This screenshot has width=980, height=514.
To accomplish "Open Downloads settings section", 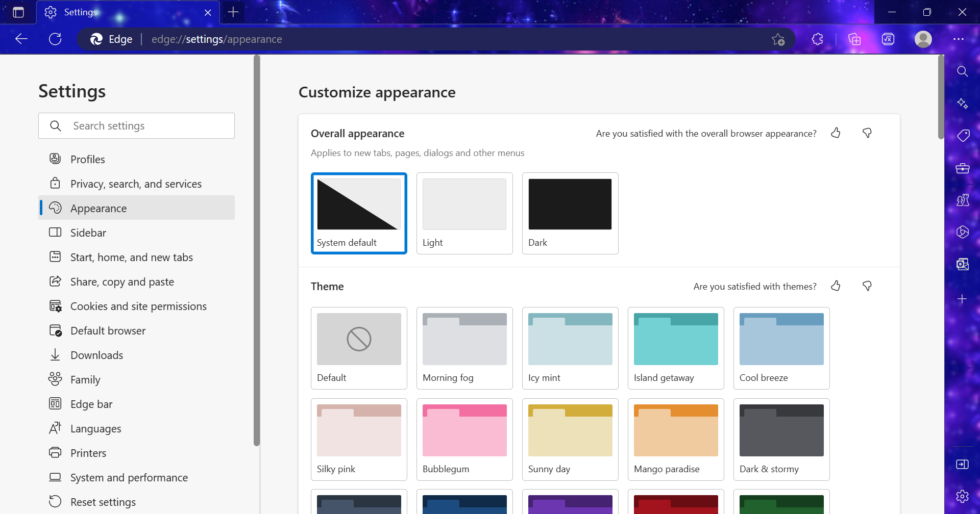I will point(136,355).
